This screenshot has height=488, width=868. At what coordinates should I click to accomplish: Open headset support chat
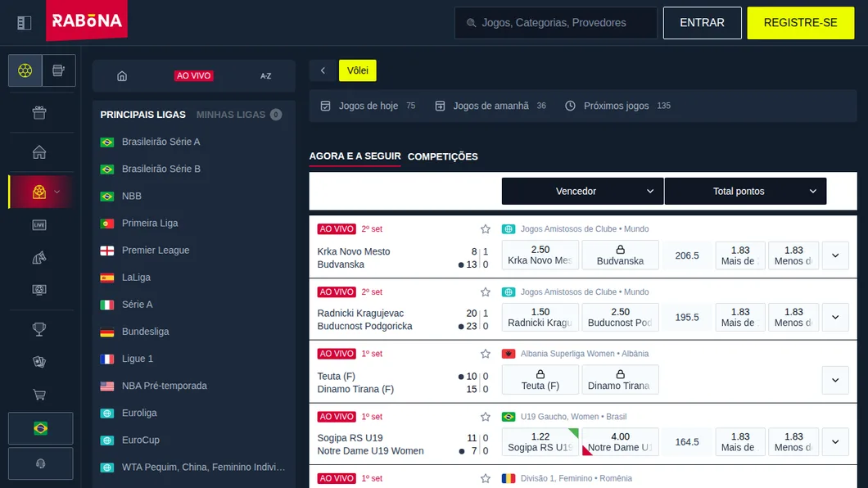(40, 463)
